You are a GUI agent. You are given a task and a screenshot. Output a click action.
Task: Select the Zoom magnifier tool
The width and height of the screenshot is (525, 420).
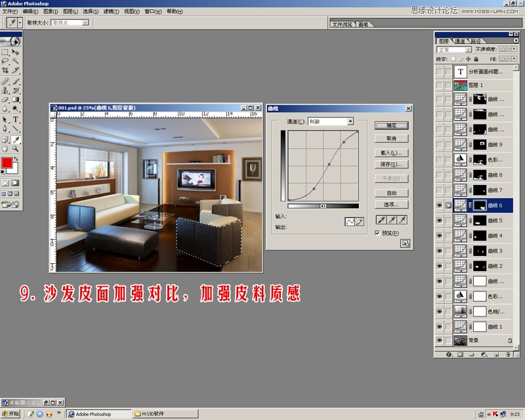16,150
